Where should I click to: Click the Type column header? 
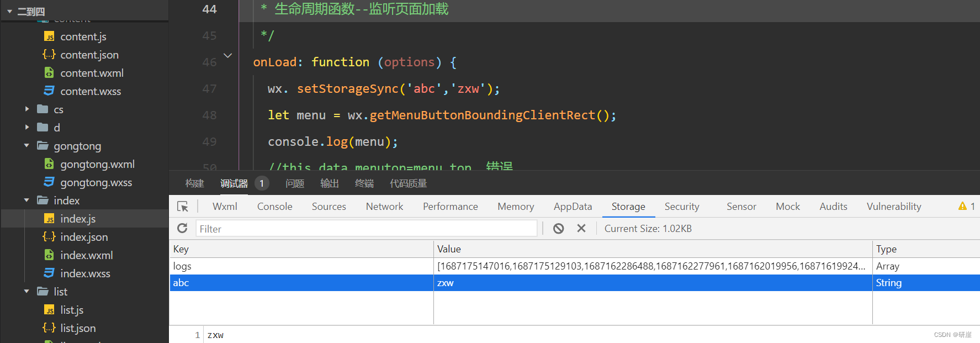coord(926,249)
